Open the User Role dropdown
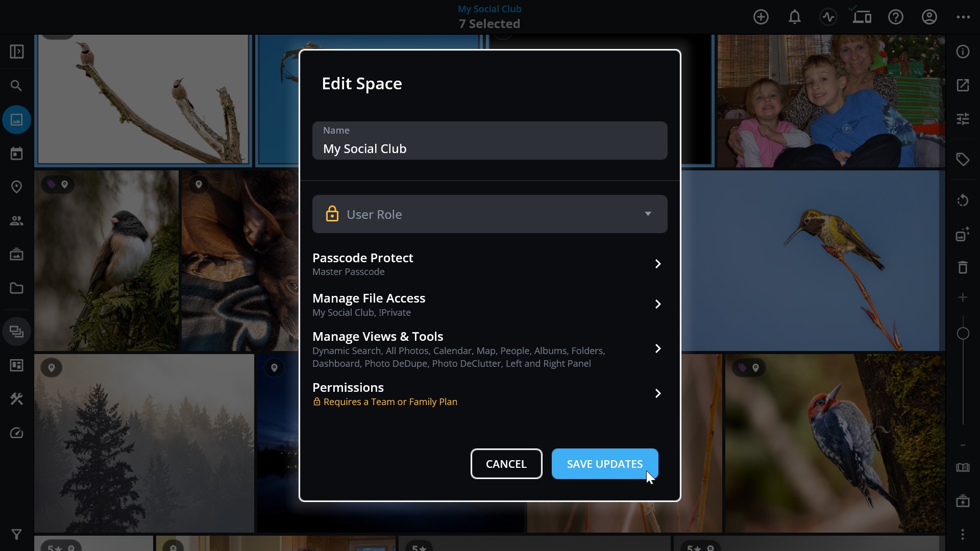The height and width of the screenshot is (551, 980). [x=489, y=214]
